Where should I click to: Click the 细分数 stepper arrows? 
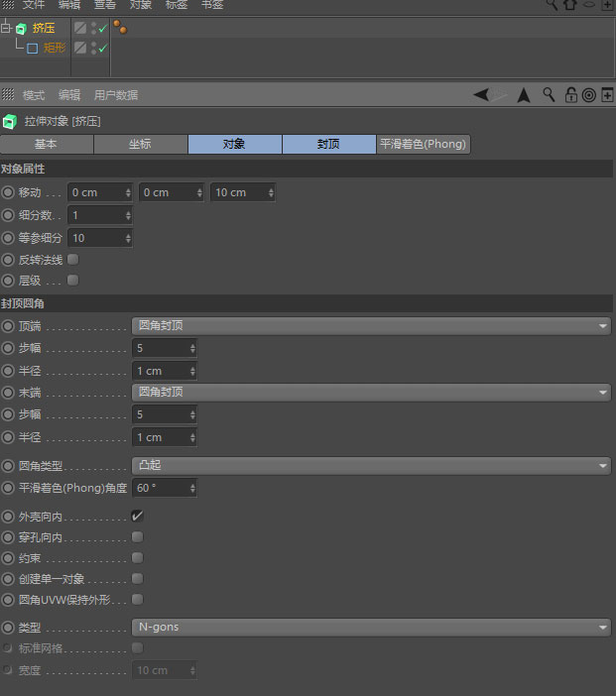coord(128,215)
